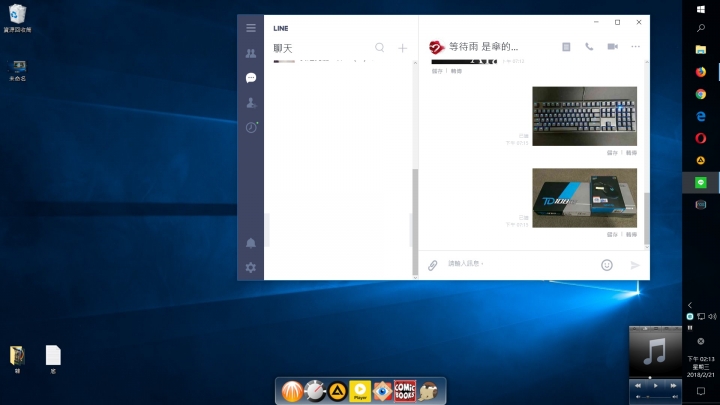Open the Friends list in LINE sidebar

coord(251,53)
